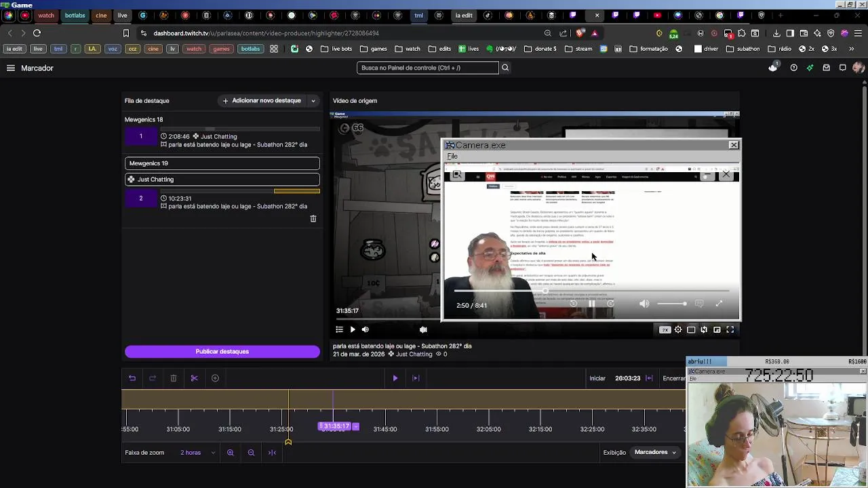Screen dimensions: 868x488
Task: Open the Marcadores display dropdown
Action: 655,452
